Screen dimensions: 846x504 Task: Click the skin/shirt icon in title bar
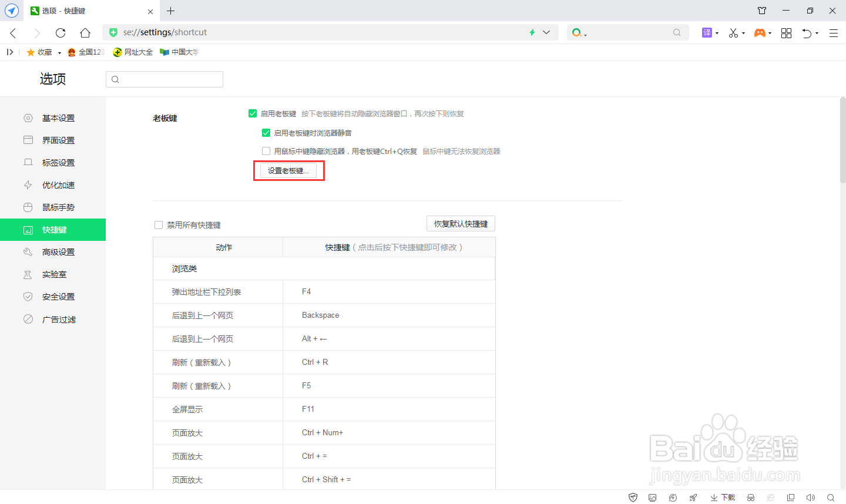click(762, 11)
